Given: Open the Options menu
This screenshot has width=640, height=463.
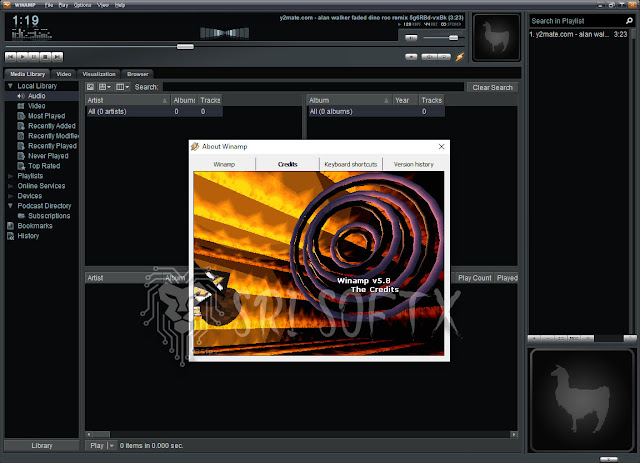Looking at the screenshot, I should point(82,5).
